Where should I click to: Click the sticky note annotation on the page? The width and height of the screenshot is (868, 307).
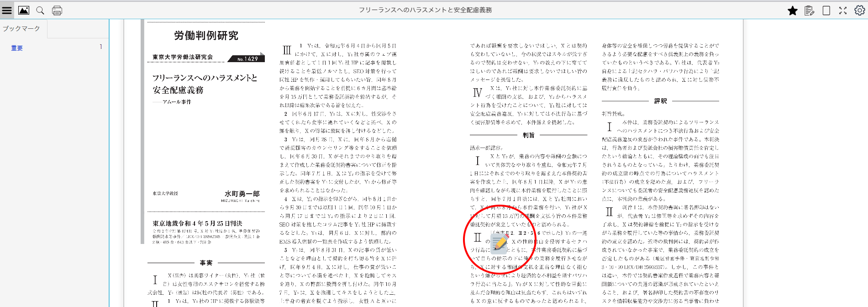tap(500, 243)
